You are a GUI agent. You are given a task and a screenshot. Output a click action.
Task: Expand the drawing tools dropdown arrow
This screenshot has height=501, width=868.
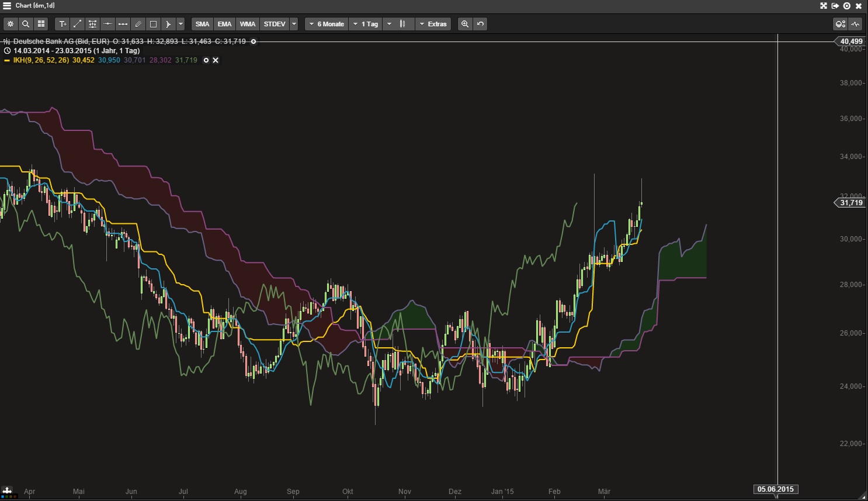click(181, 24)
